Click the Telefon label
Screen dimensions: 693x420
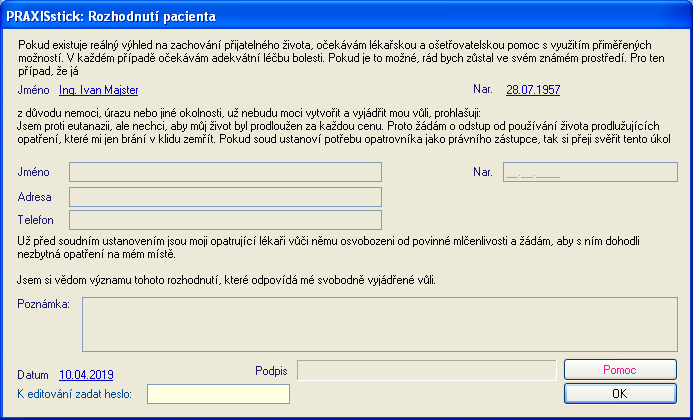(x=36, y=219)
